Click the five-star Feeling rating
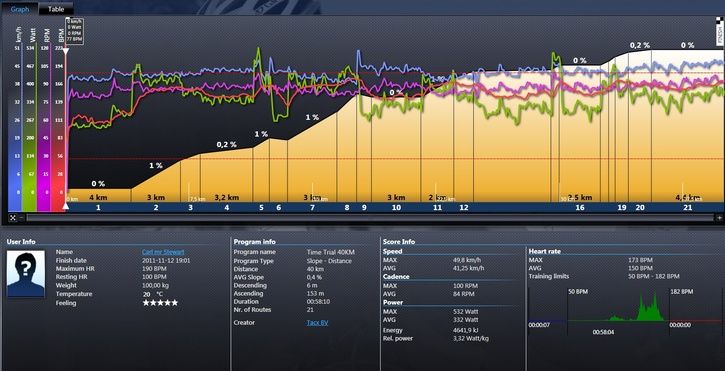The height and width of the screenshot is (371, 725). pos(160,303)
